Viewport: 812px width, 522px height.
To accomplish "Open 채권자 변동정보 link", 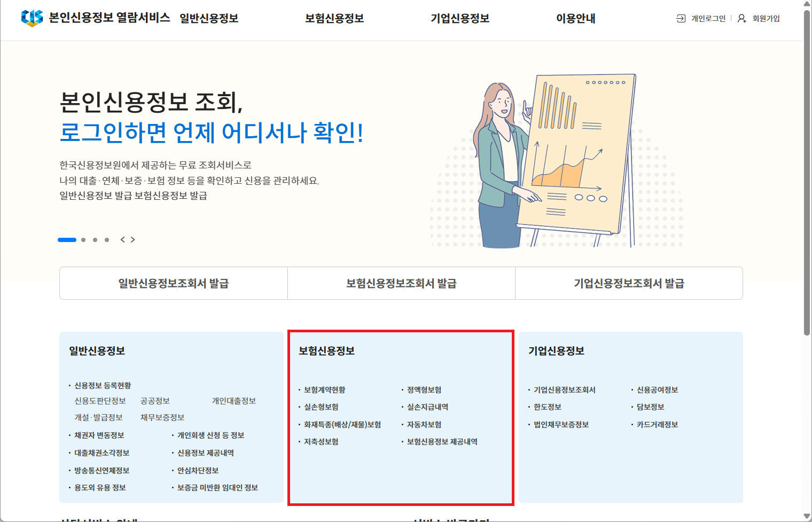I will [99, 435].
